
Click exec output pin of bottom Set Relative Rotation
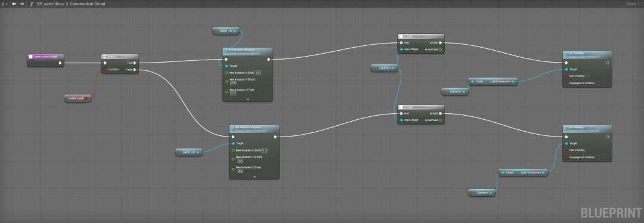[275, 137]
